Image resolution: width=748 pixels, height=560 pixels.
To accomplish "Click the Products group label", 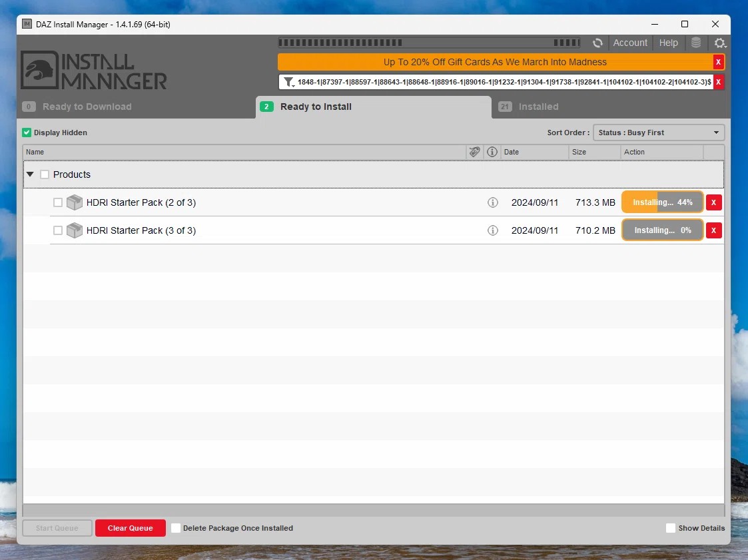I will (72, 174).
